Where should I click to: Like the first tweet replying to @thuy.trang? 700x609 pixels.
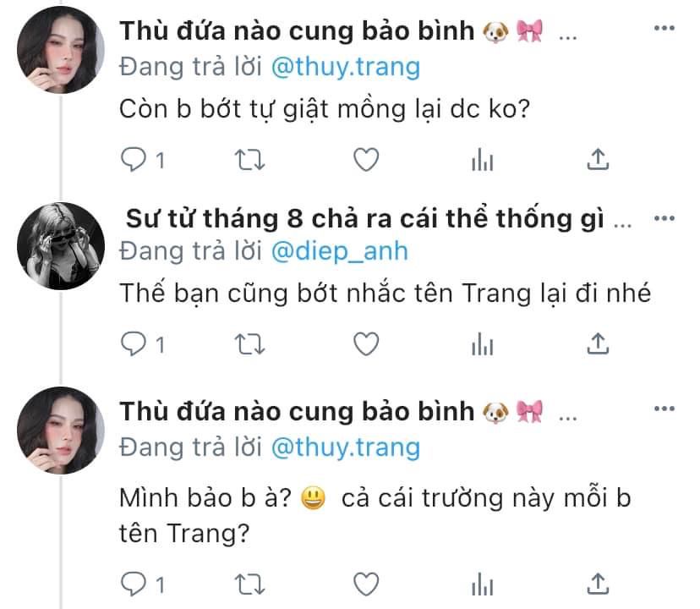pyautogui.click(x=366, y=160)
